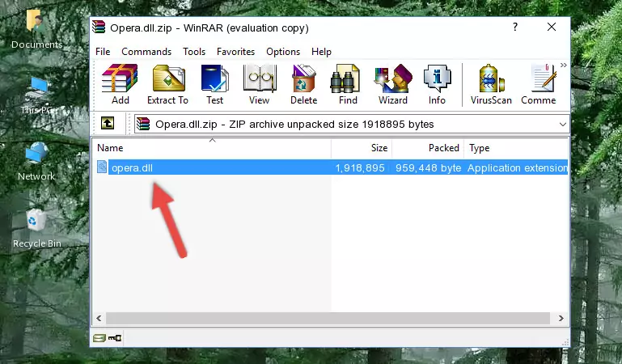
Task: Open the Favorites menu
Action: (235, 52)
